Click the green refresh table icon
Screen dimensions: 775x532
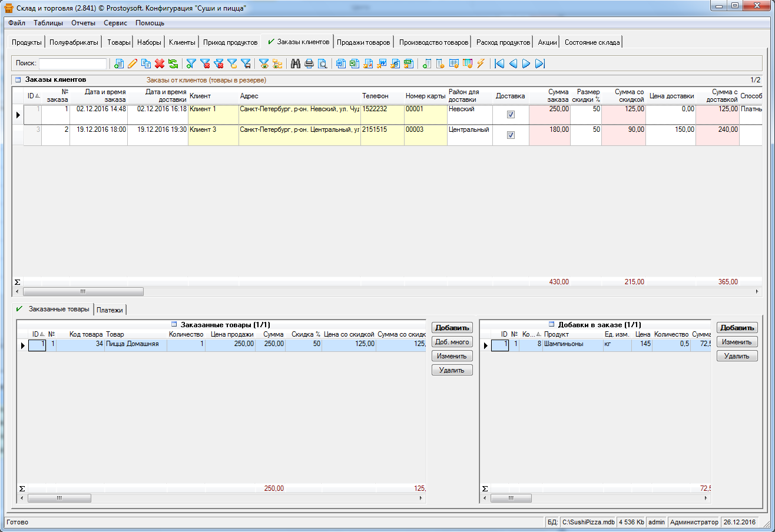(x=173, y=64)
